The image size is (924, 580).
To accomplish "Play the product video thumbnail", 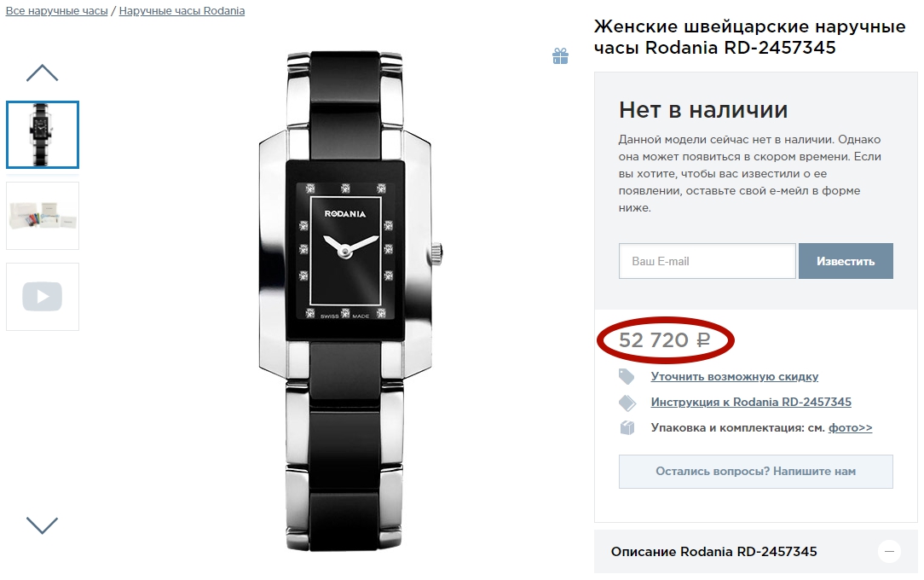I will (43, 297).
